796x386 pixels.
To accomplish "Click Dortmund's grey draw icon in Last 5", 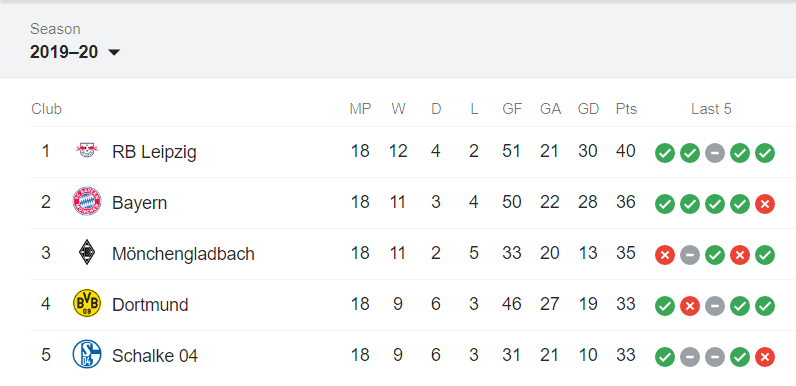I will pos(714,306).
